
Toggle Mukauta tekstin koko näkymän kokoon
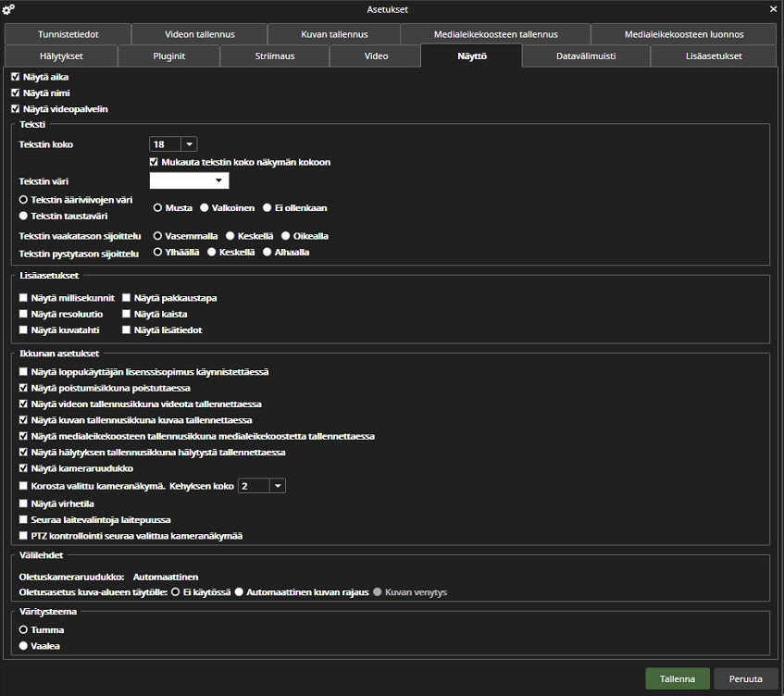[x=154, y=162]
